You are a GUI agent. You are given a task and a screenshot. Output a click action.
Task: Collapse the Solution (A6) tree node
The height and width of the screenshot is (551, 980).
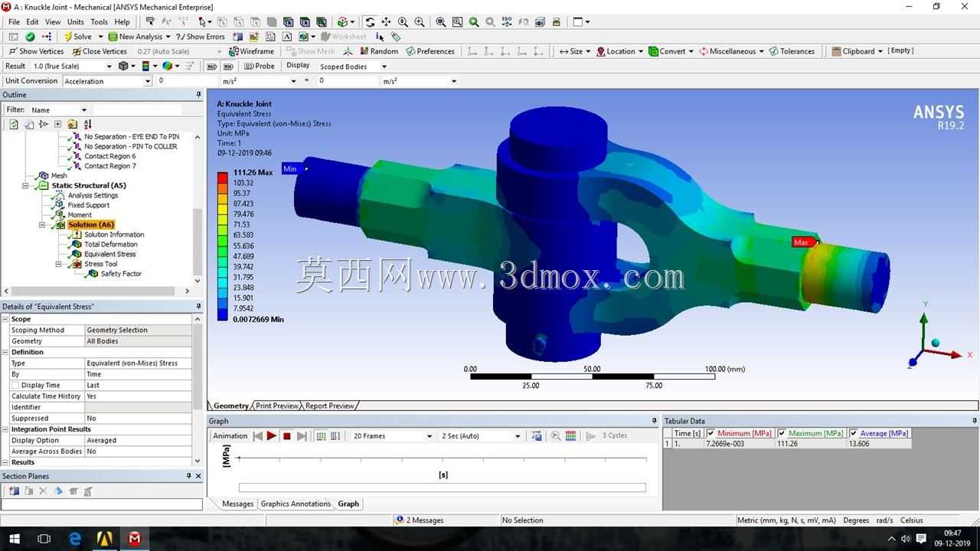(43, 225)
